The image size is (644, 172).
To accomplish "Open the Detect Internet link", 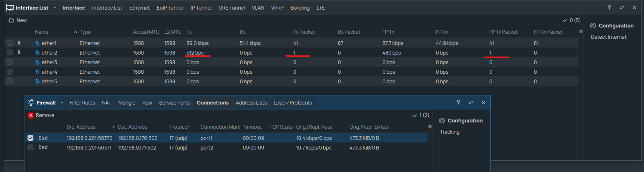I will tap(609, 37).
